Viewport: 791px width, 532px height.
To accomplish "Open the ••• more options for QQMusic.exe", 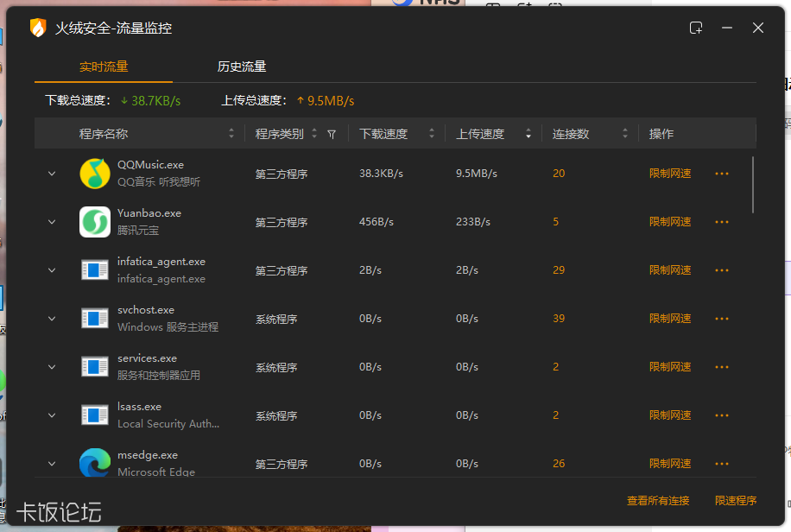I will 722,173.
